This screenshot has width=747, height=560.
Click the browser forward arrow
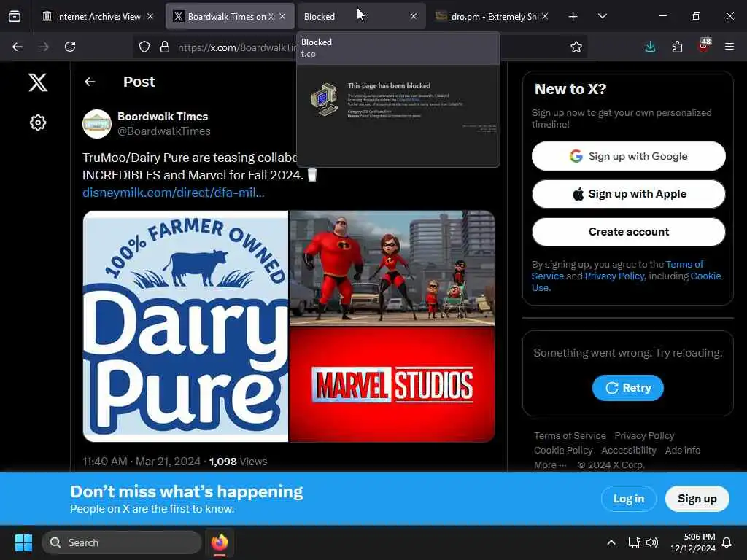43,47
